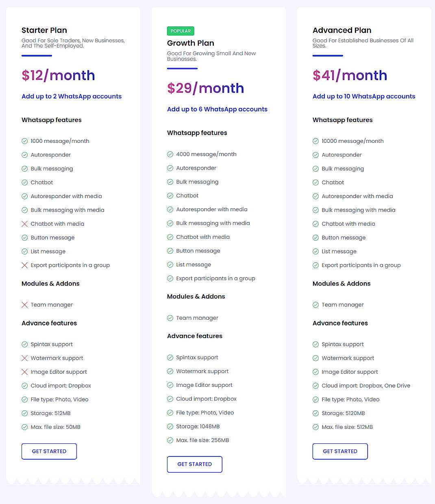Image resolution: width=435 pixels, height=504 pixels.
Task: Click the checkmark next to Spintax support in Advanced Plan
Action: point(315,344)
